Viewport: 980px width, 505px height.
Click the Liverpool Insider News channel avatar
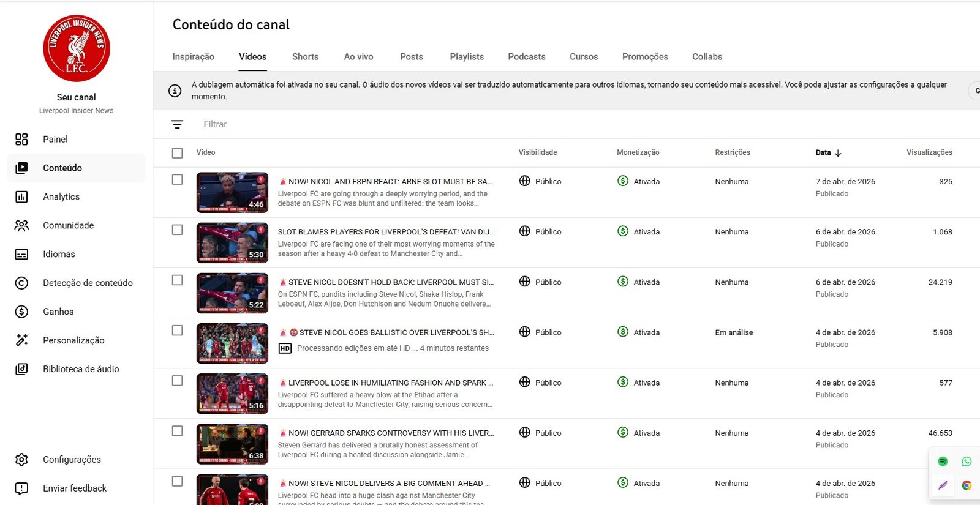point(77,48)
